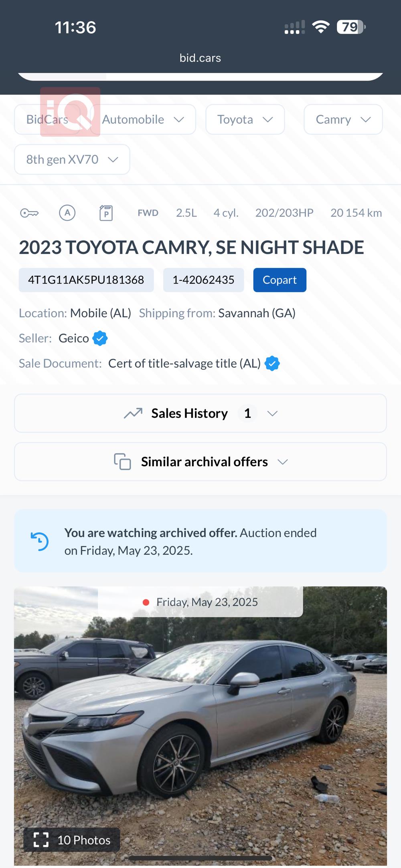The image size is (401, 868).
Task: Click the VIN 4T1G11AK5PU181368 tag
Action: coord(86,280)
